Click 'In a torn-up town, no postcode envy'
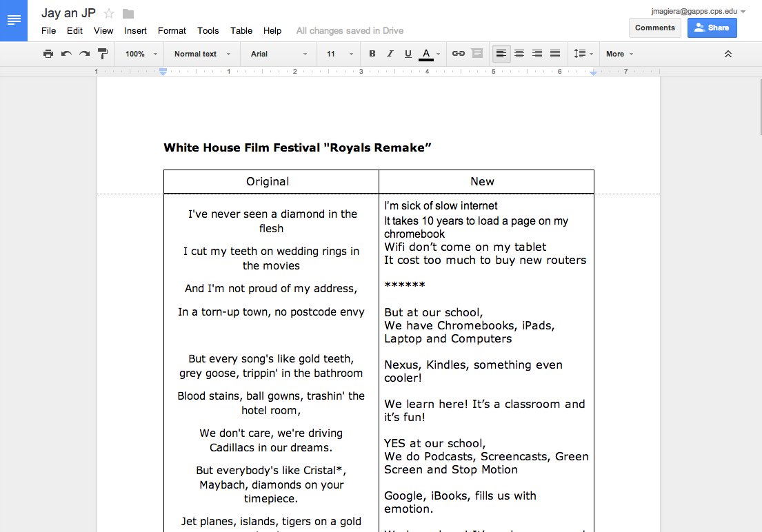This screenshot has height=532, width=762. coord(271,312)
